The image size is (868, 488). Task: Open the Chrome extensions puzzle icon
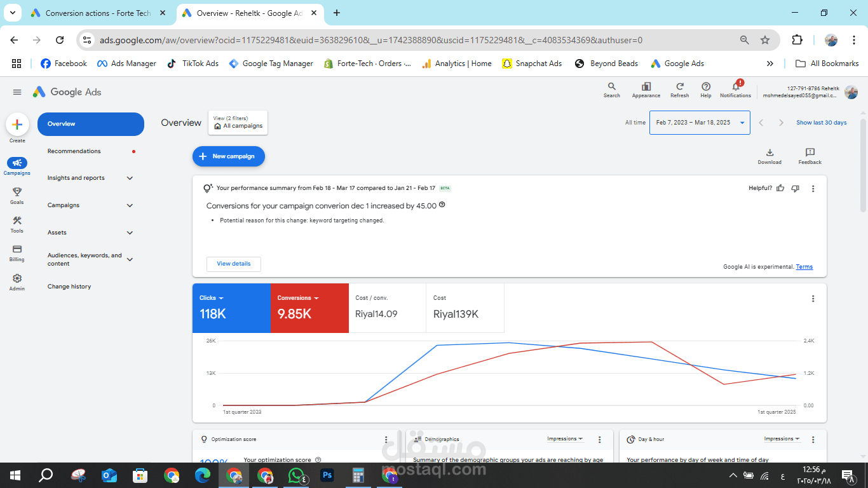pyautogui.click(x=797, y=40)
